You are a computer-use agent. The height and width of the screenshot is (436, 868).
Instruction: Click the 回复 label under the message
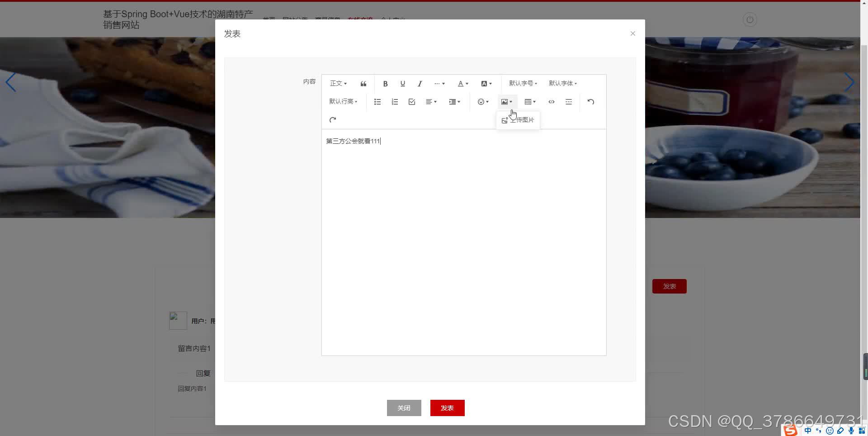(203, 374)
